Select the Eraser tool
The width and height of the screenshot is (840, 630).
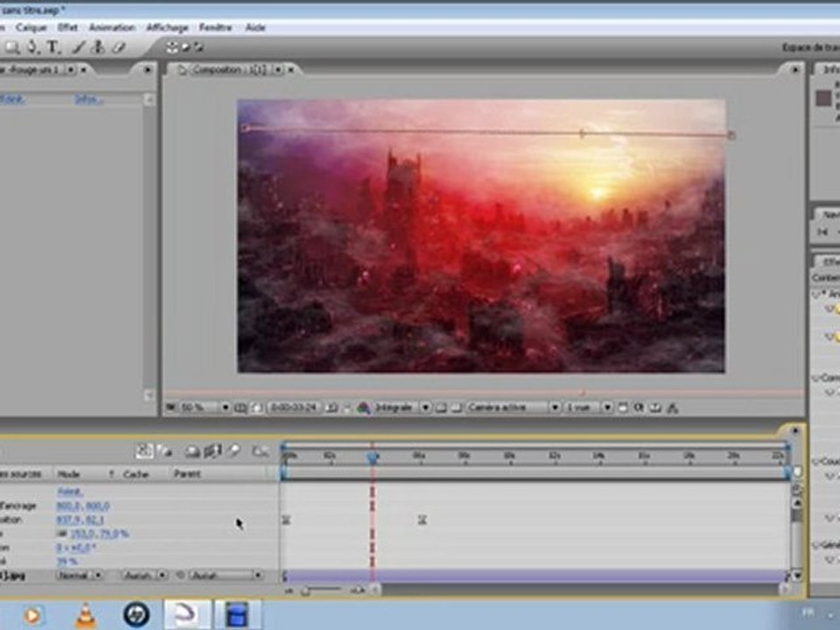click(x=118, y=47)
